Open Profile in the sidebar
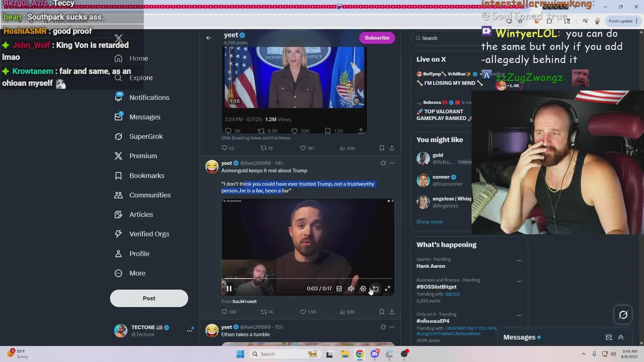Image resolution: width=644 pixels, height=362 pixels. (x=132, y=253)
